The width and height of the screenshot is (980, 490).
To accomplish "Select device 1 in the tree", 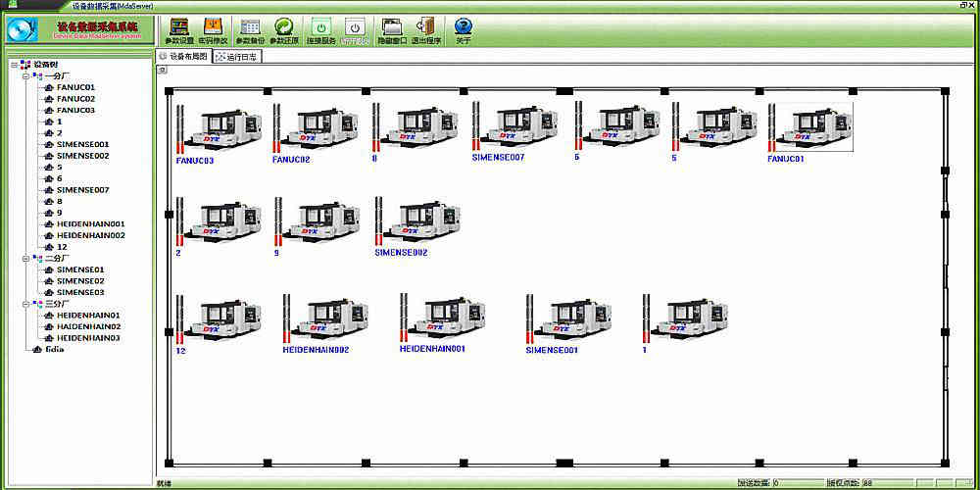I will click(x=60, y=122).
